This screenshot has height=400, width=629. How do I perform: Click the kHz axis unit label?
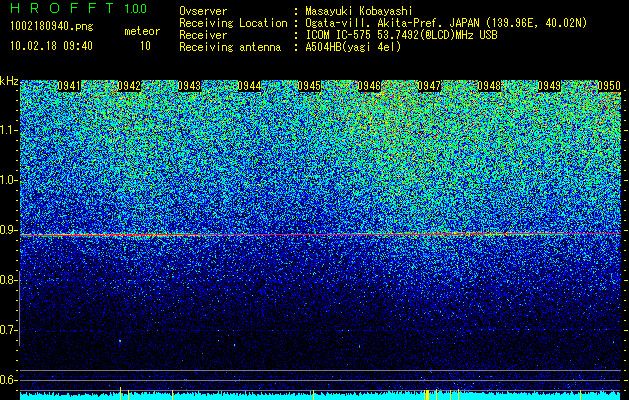(x=9, y=81)
